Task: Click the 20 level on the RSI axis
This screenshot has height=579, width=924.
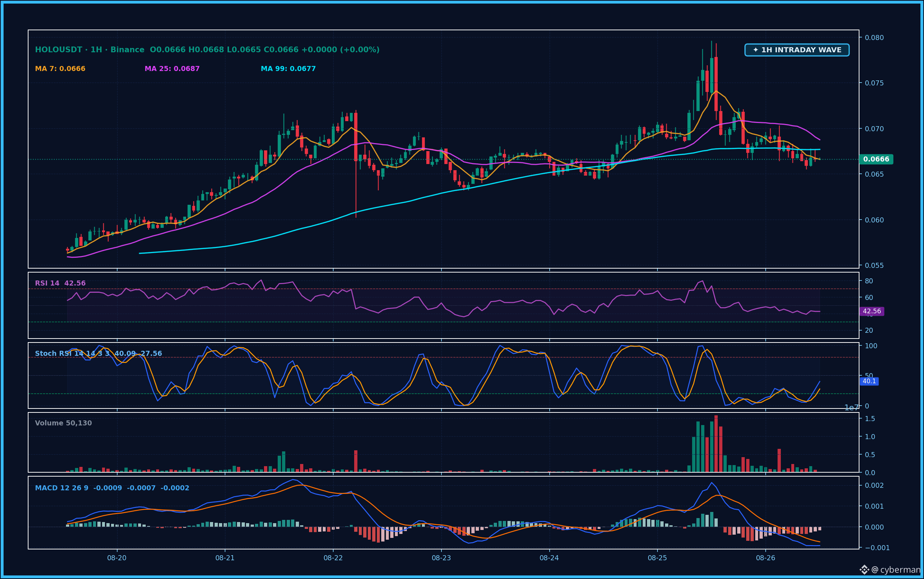Action: coord(869,331)
